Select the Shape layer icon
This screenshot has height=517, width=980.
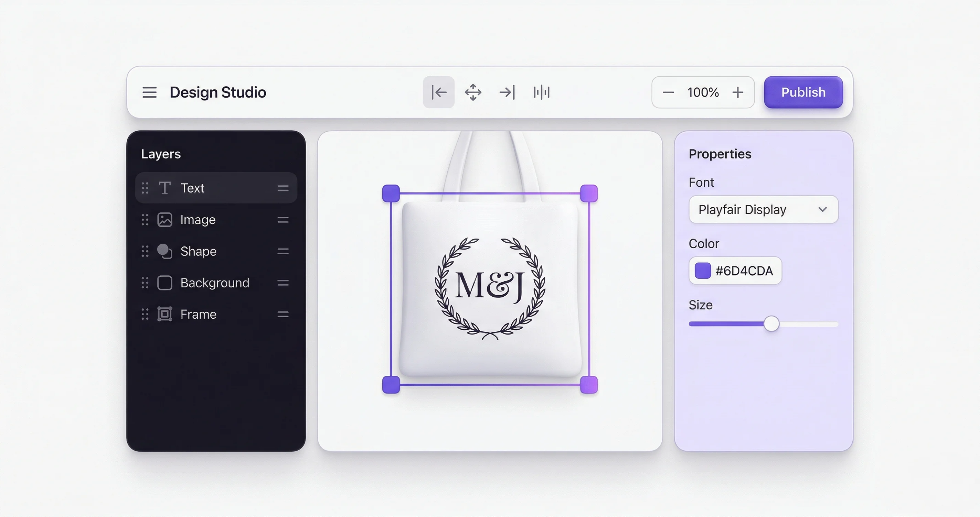pyautogui.click(x=165, y=251)
